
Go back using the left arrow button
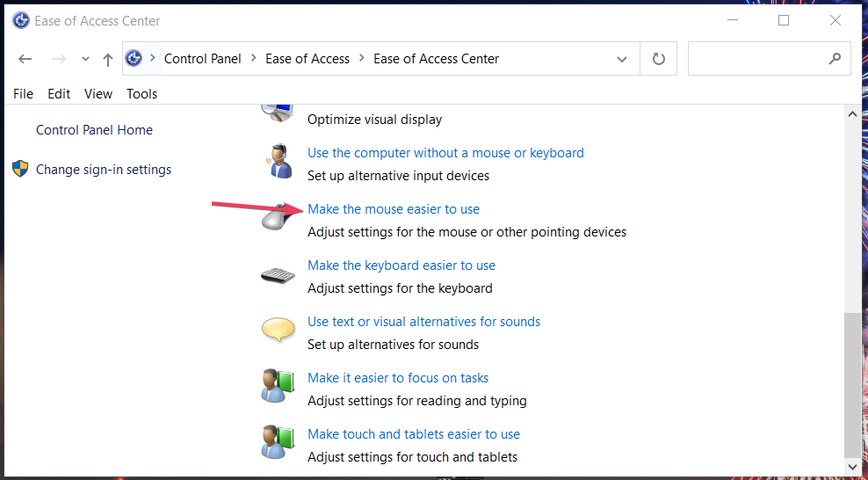click(25, 59)
